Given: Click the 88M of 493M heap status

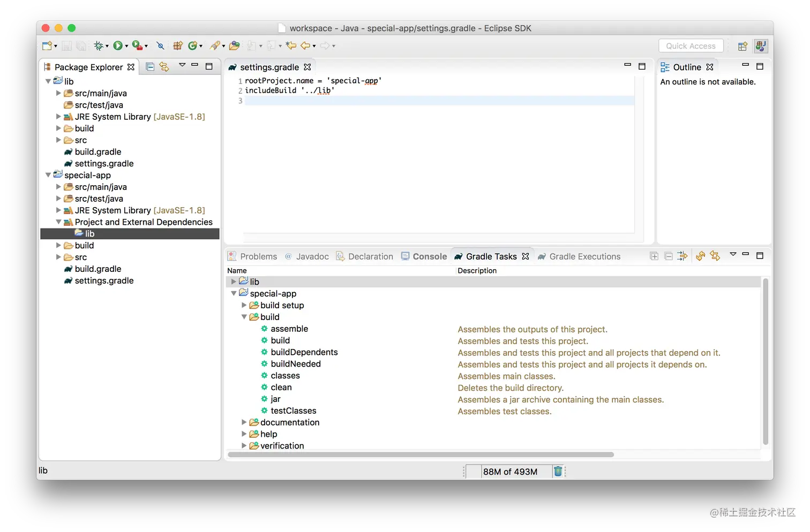Looking at the screenshot, I should pyautogui.click(x=509, y=472).
